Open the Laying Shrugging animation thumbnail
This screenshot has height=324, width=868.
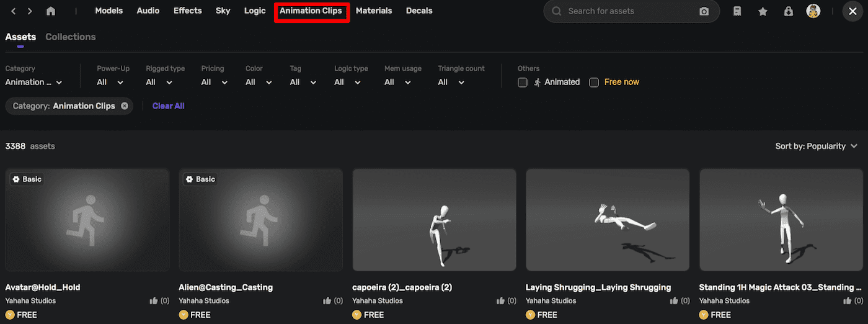(608, 220)
